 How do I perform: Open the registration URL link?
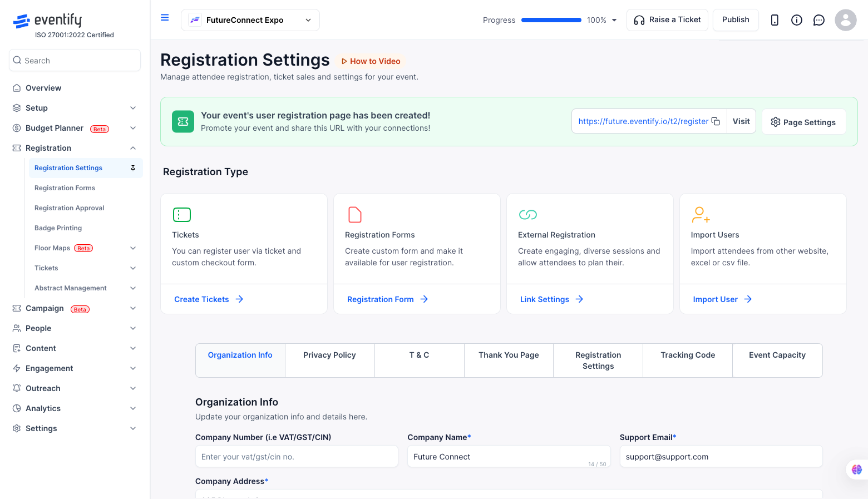point(643,121)
